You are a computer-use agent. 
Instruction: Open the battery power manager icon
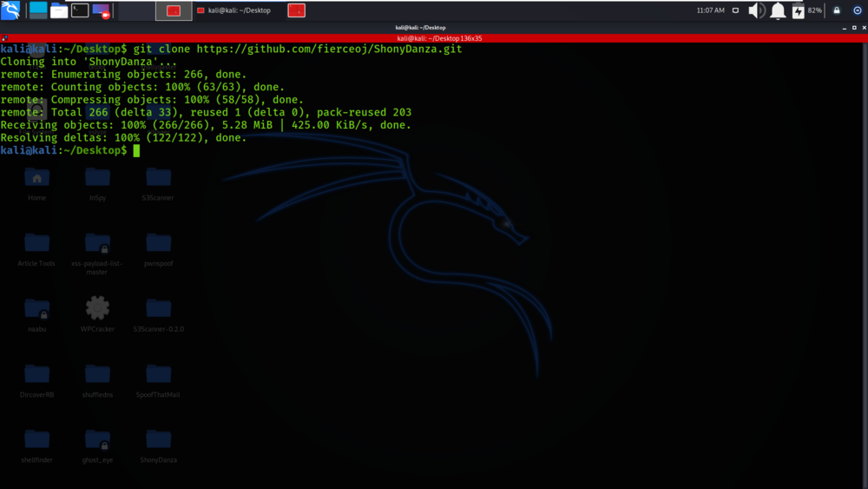point(798,10)
